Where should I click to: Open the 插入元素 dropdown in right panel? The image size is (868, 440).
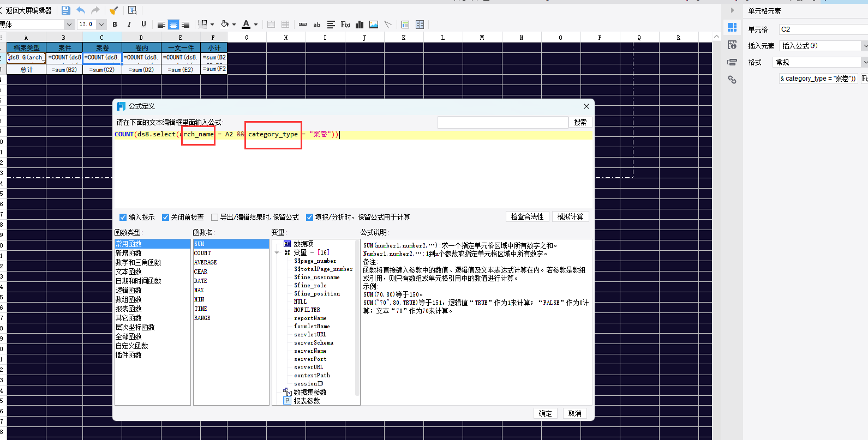pyautogui.click(x=865, y=46)
